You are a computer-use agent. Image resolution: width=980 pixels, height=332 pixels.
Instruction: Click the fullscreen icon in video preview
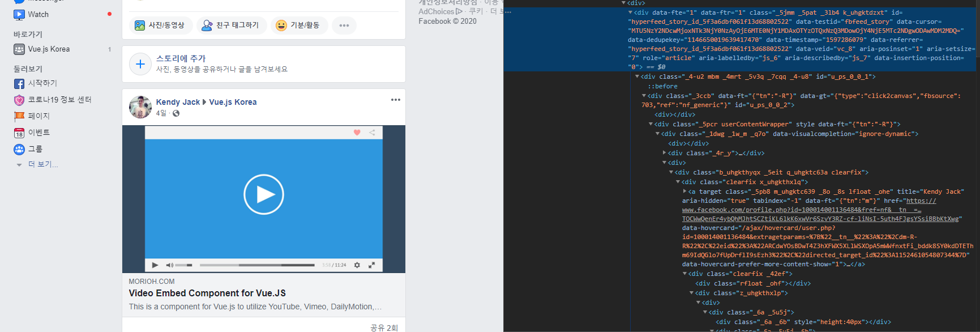[x=372, y=265]
